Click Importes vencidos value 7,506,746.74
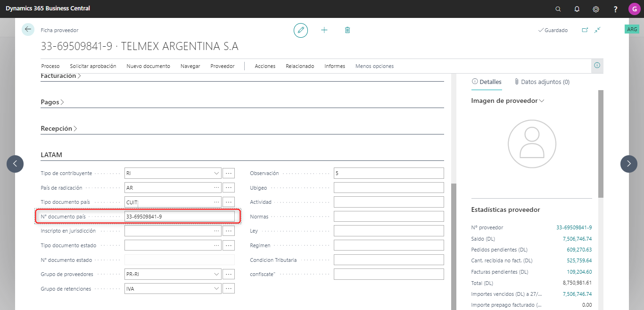644x310 pixels. tap(577, 294)
